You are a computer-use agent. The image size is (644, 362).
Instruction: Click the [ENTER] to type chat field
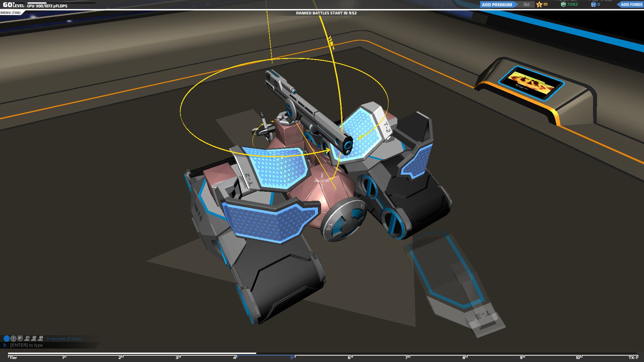point(26,345)
